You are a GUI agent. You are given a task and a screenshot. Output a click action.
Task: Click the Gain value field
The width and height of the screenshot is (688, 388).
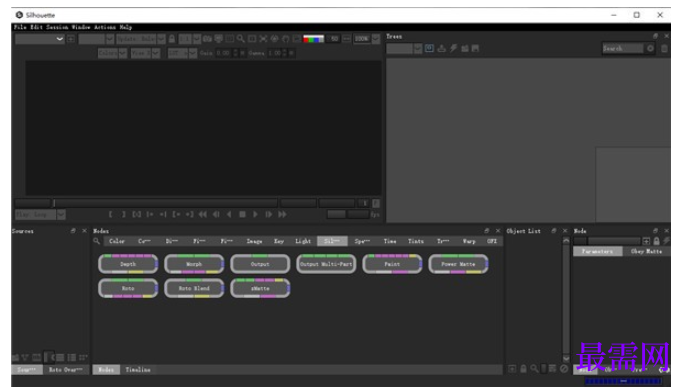[223, 53]
